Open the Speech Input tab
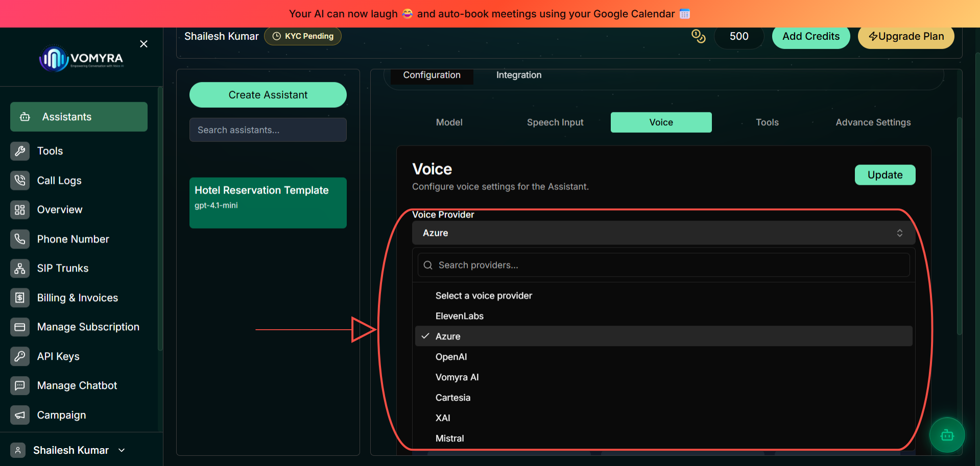Screen dimensions: 980x466 coord(555,122)
